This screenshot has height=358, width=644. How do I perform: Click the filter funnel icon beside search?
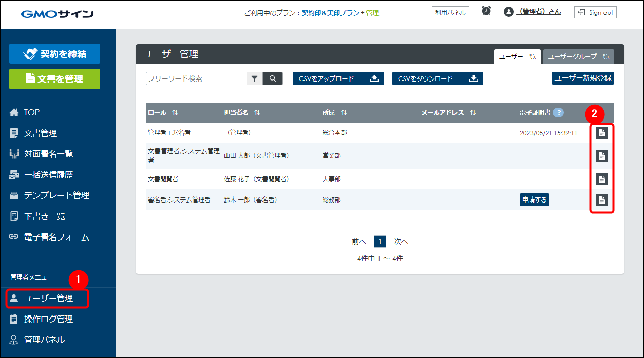pyautogui.click(x=254, y=78)
